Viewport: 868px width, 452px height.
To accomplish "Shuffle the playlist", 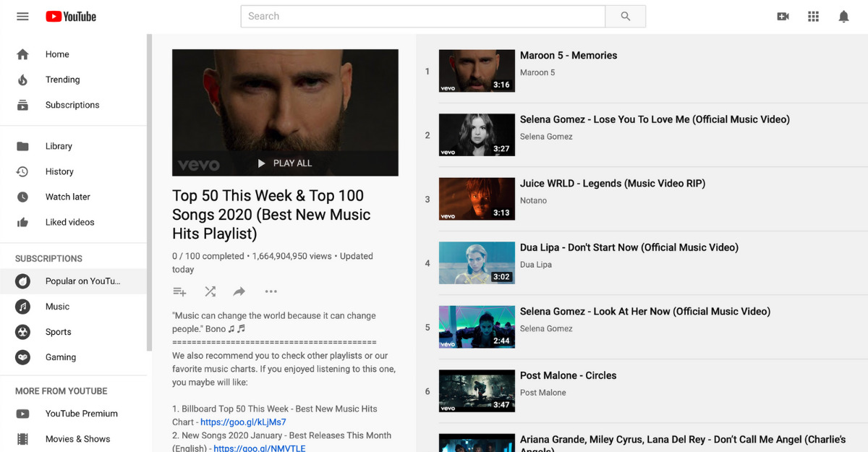I will click(x=210, y=291).
